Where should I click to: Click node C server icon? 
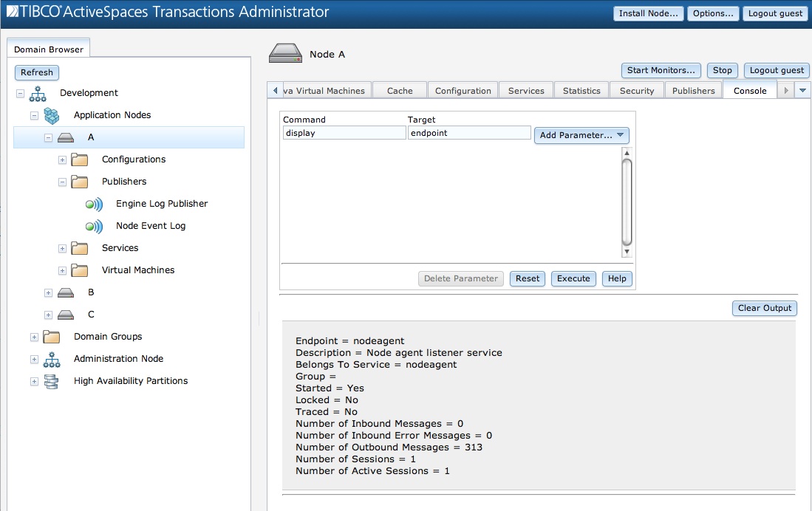click(x=66, y=315)
